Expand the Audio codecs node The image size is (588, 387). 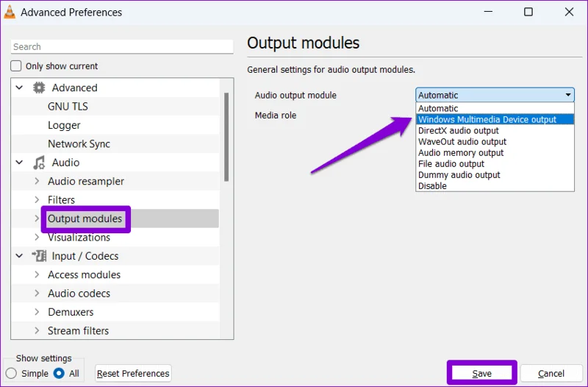pyautogui.click(x=37, y=293)
